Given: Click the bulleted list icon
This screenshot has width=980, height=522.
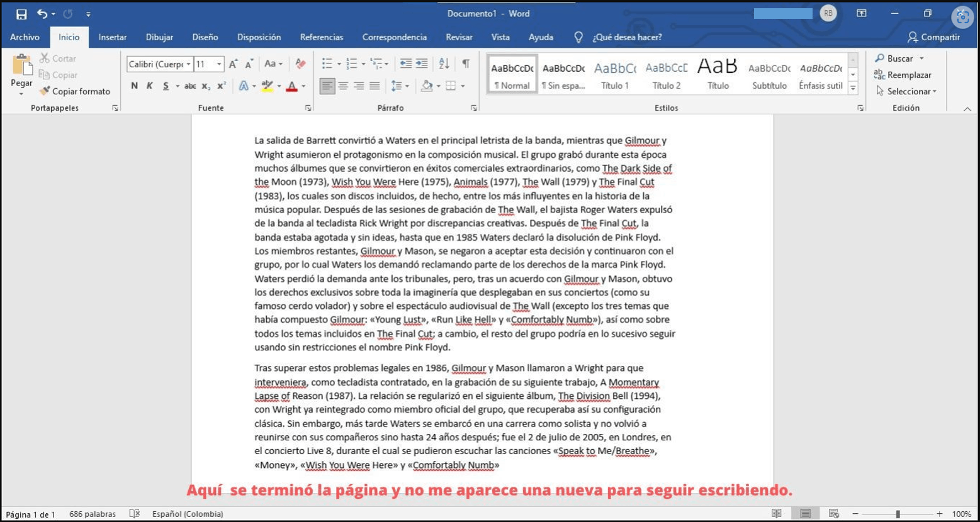Looking at the screenshot, I should 327,64.
